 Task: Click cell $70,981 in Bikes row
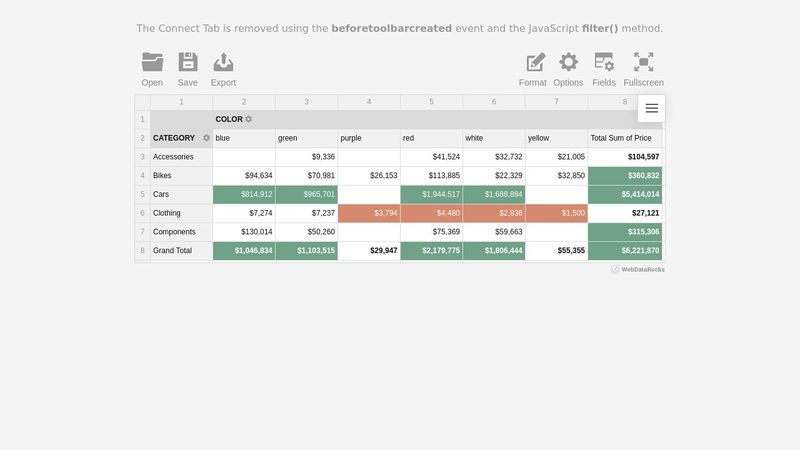(306, 176)
